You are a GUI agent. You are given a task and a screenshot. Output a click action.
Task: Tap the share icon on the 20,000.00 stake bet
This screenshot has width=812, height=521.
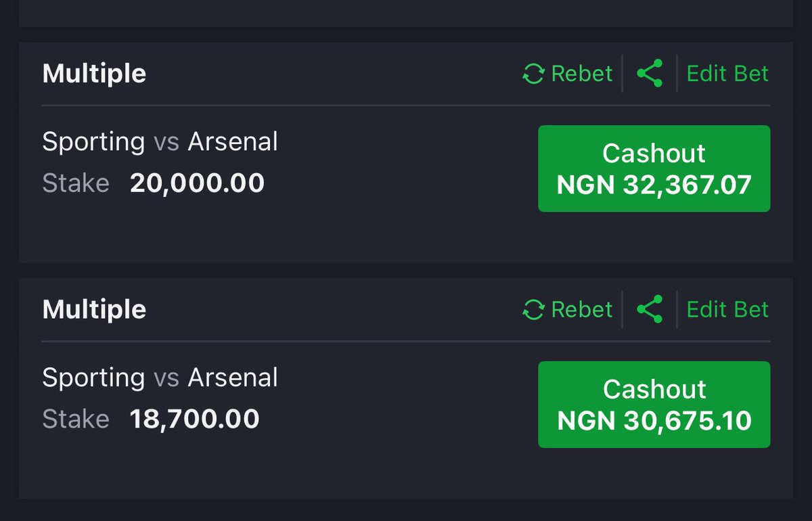pos(650,73)
